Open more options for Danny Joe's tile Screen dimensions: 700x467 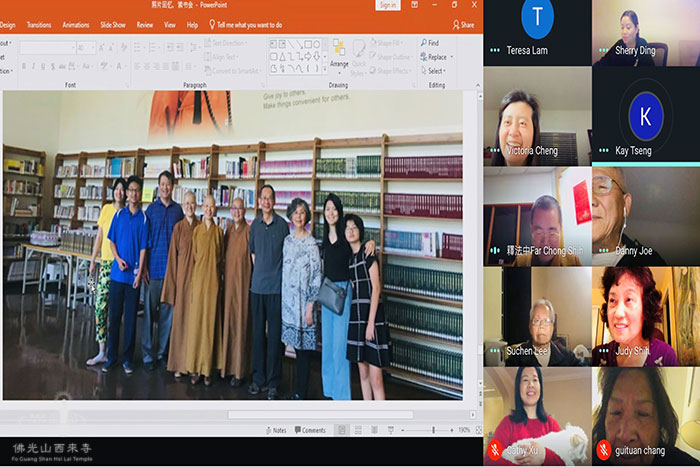604,250
